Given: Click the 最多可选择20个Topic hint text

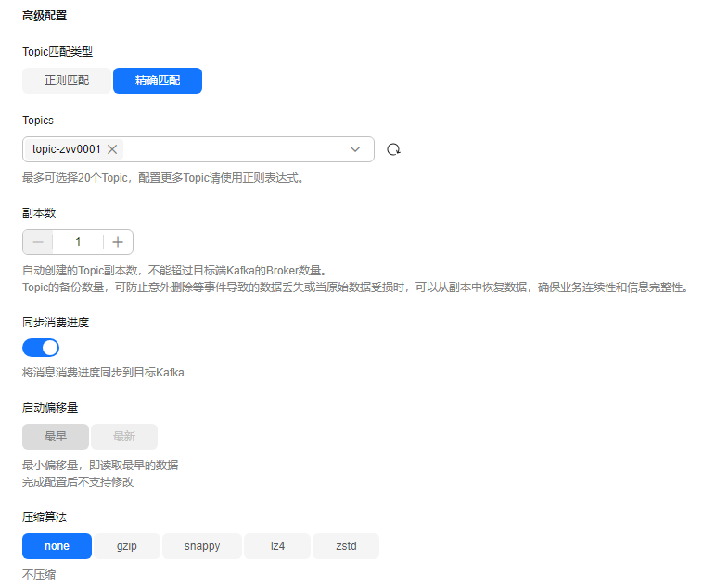Looking at the screenshot, I should 163,178.
